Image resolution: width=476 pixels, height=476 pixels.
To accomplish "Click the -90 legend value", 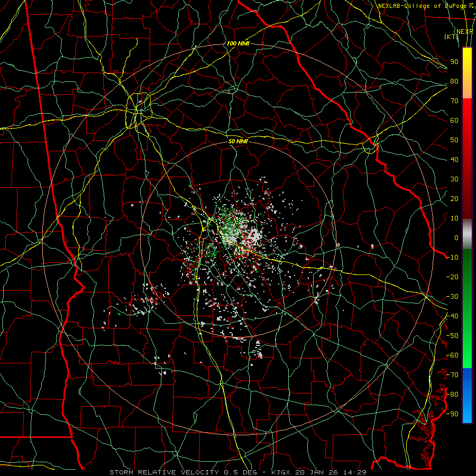I will [x=452, y=414].
